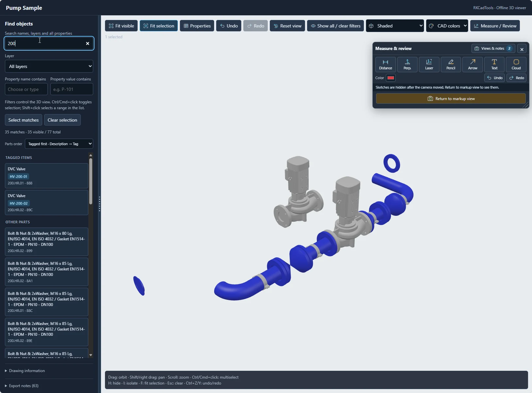Select DVC Valve HV-200-01 item
The width and height of the screenshot is (532, 393).
46,176
